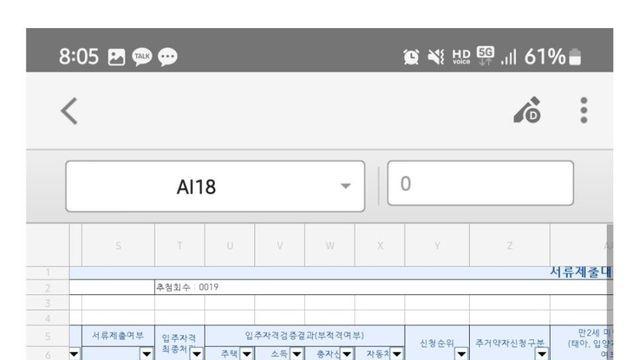Select column header Z
640x360 pixels.
[510, 245]
